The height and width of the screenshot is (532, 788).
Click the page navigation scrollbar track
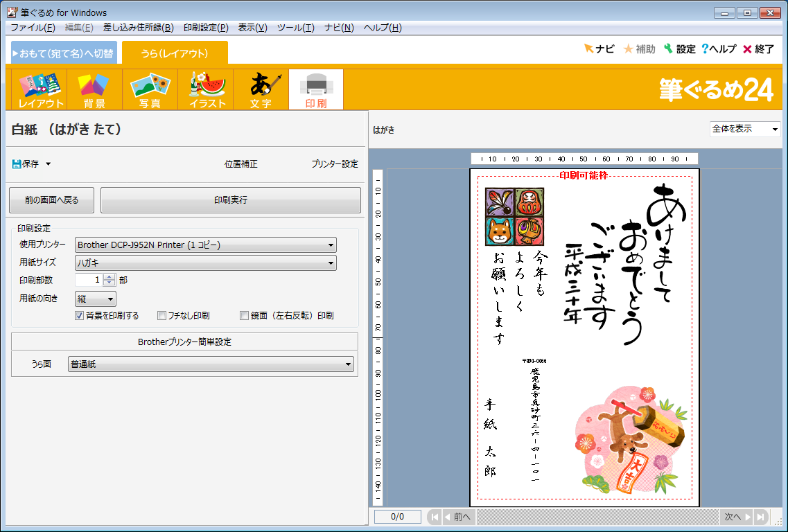tap(597, 517)
